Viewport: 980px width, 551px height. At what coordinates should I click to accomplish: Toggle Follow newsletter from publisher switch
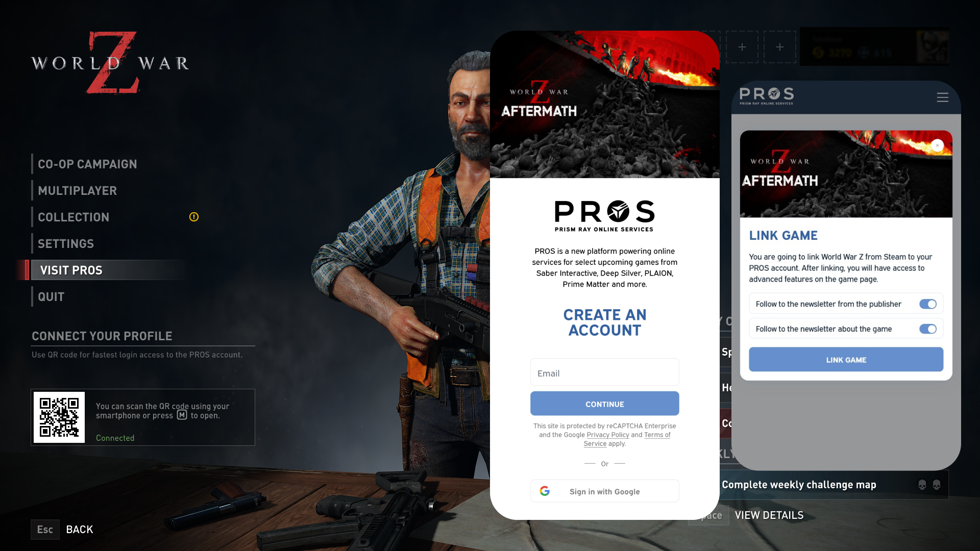click(927, 304)
